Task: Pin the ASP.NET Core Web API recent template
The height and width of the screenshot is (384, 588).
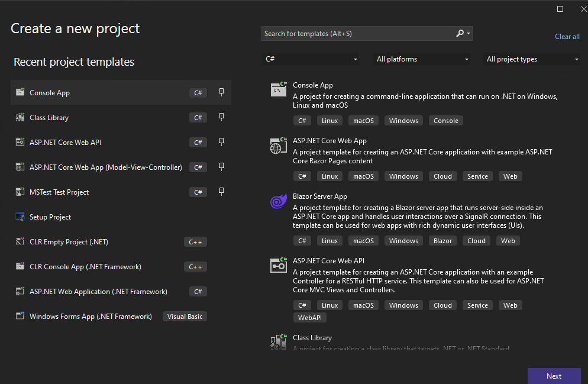Action: coord(222,142)
